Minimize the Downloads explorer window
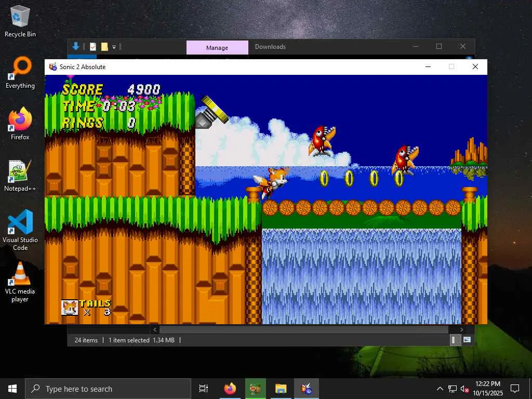The width and height of the screenshot is (532, 399). 416,46
